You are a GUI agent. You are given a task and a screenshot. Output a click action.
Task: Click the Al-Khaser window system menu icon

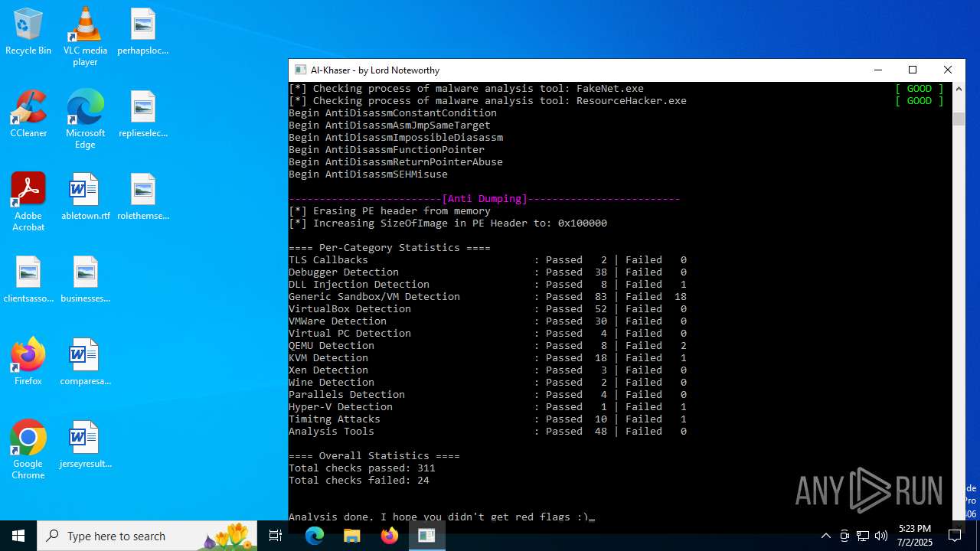coord(300,70)
